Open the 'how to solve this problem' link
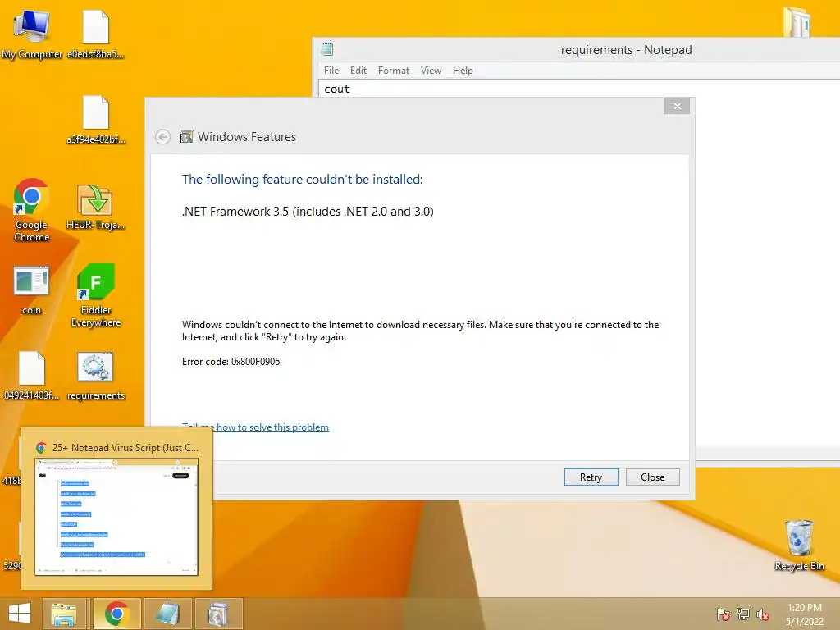The width and height of the screenshot is (840, 630). pos(272,427)
